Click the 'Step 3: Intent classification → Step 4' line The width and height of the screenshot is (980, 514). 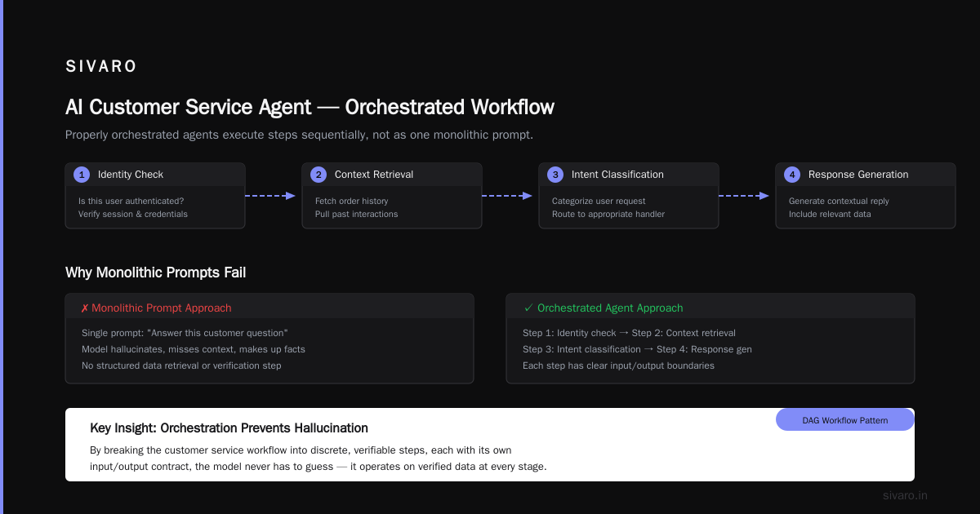point(637,349)
